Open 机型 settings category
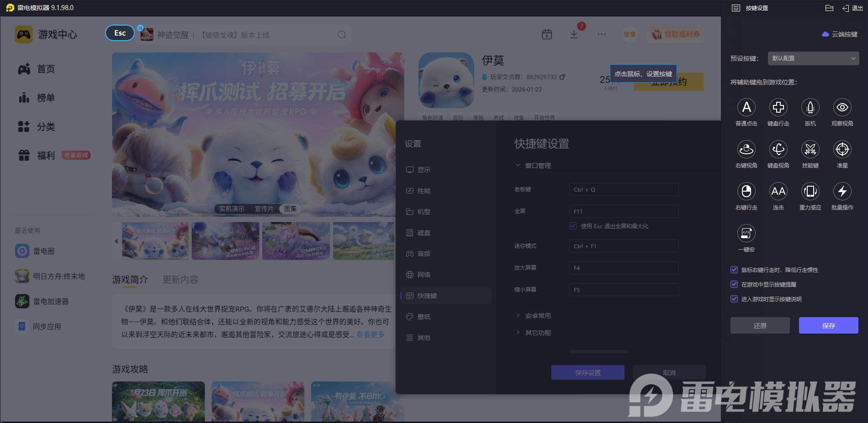Screen dimensions: 868x423 446,212
